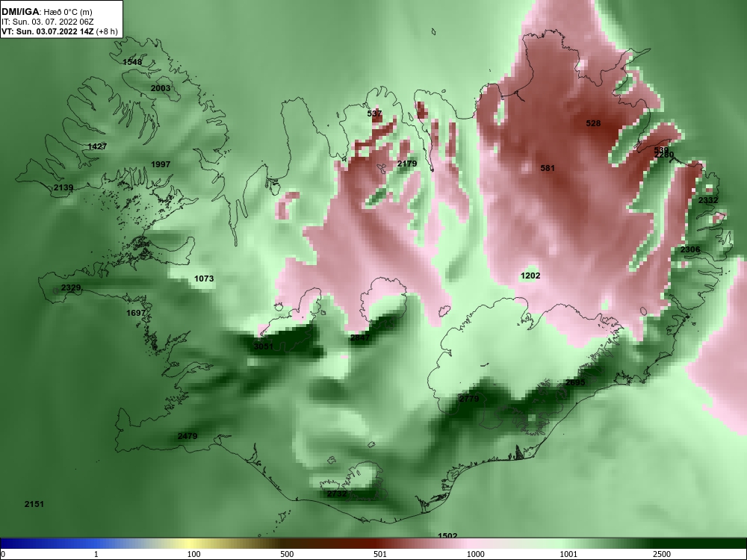Click the 3051 value label
Image resolution: width=747 pixels, height=560 pixels.
point(264,346)
